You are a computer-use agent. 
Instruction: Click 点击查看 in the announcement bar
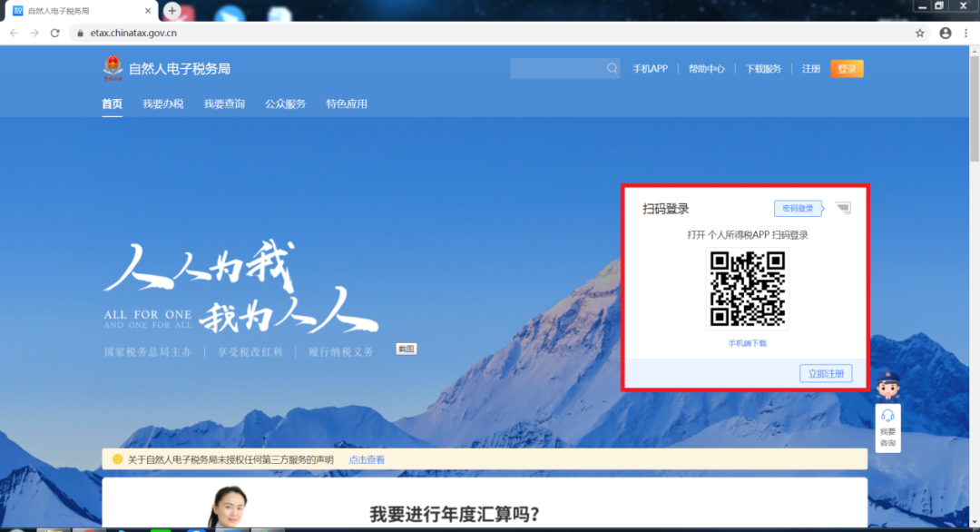tap(367, 460)
